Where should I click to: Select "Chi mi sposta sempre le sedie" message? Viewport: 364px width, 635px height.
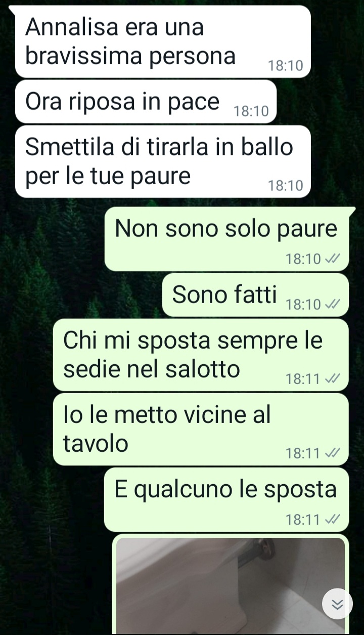click(201, 355)
